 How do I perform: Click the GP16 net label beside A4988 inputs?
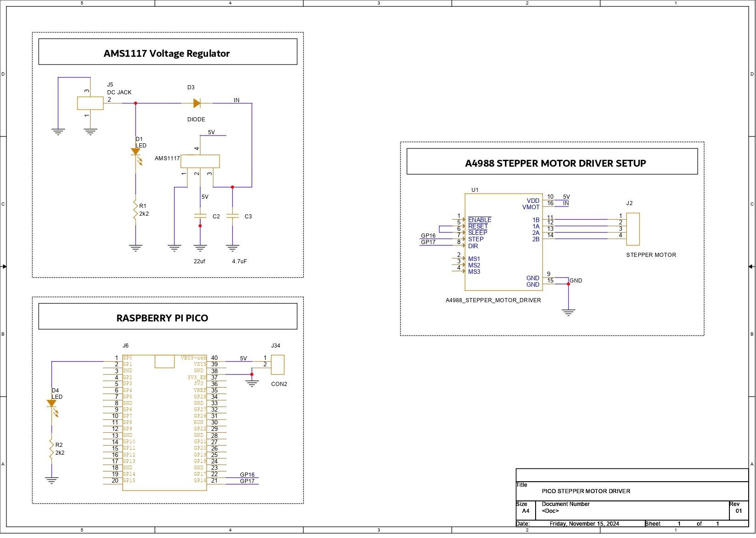428,236
